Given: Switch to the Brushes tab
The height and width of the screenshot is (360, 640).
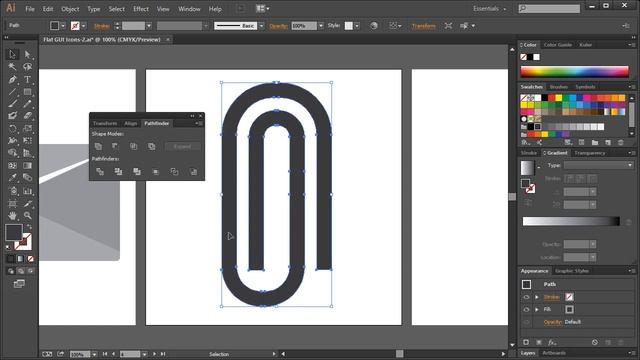Looking at the screenshot, I should click(559, 87).
